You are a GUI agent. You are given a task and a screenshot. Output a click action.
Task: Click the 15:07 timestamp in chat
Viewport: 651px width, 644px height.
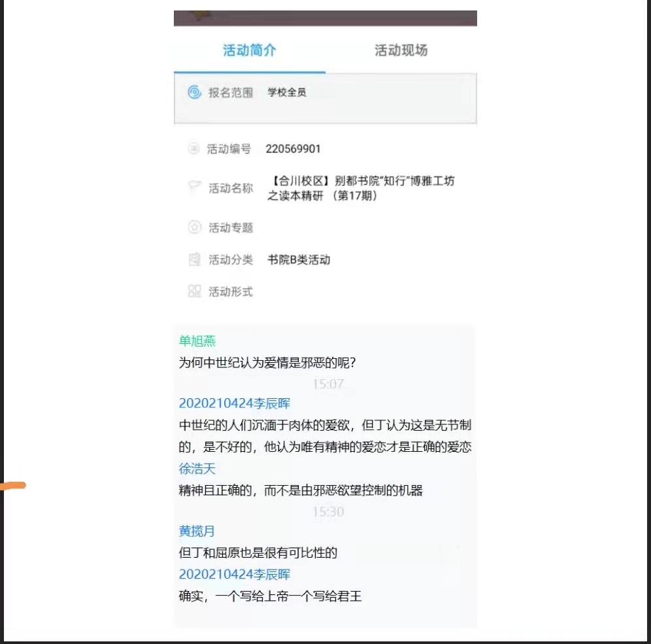328,384
